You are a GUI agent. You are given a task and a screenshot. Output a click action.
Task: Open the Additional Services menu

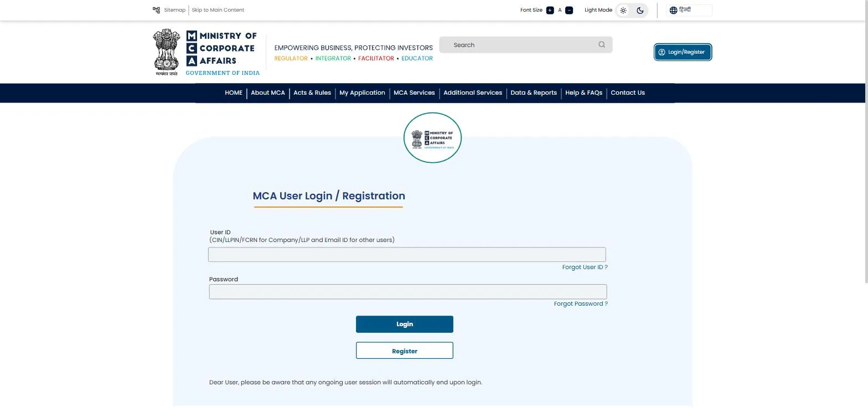[x=473, y=93]
